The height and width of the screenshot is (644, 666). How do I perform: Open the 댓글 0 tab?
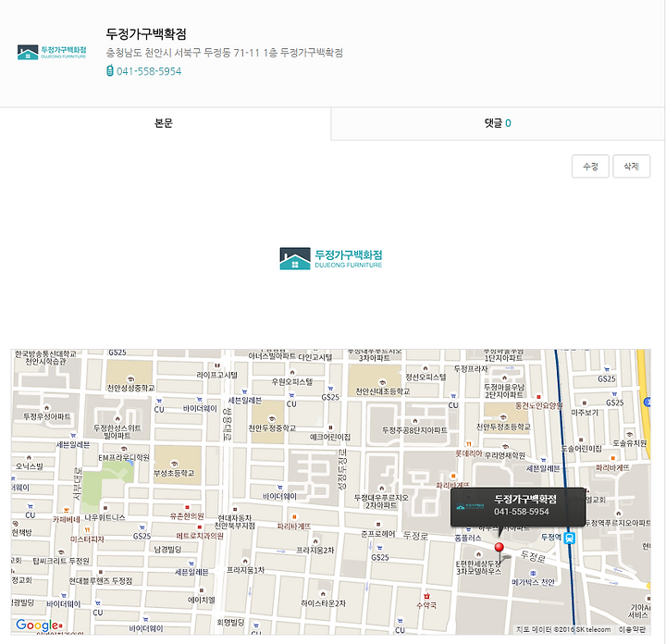498,123
